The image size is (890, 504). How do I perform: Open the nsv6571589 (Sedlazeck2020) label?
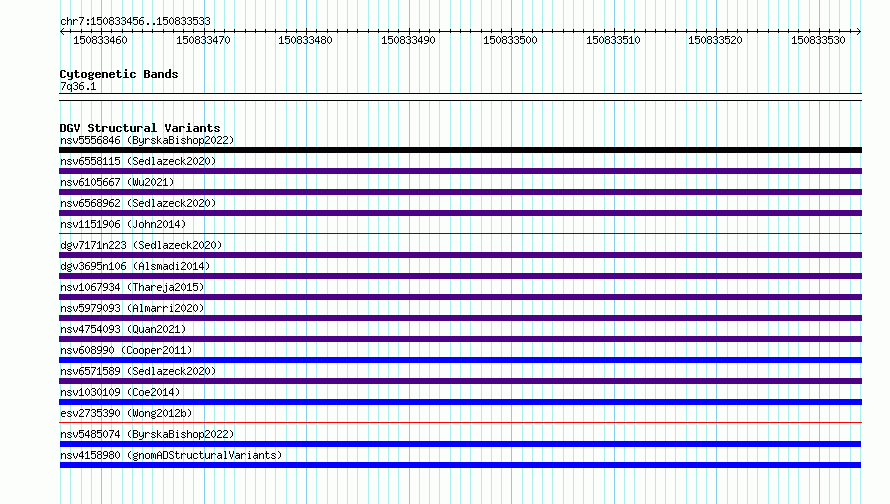tap(138, 371)
